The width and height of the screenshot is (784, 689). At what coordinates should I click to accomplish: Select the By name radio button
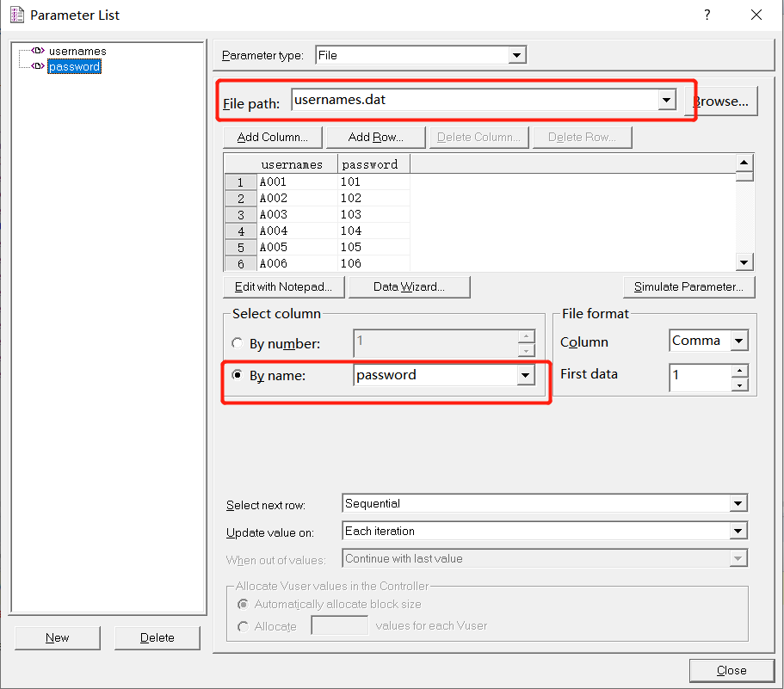point(237,376)
